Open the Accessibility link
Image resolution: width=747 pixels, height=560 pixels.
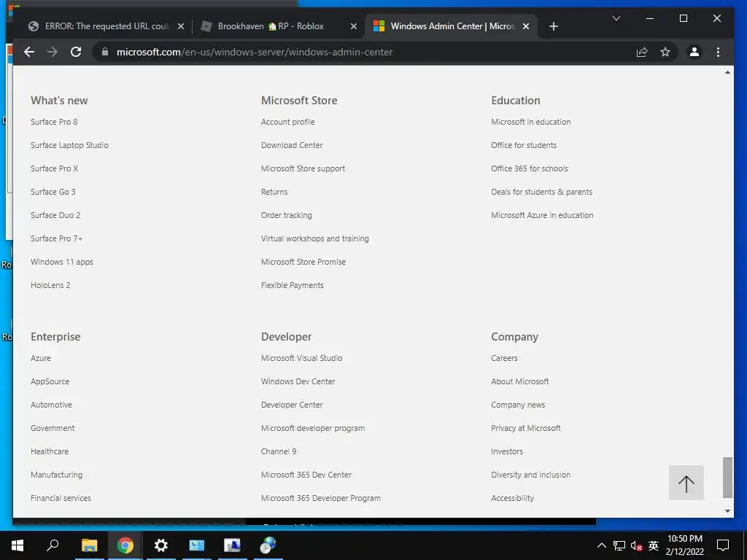(x=512, y=498)
